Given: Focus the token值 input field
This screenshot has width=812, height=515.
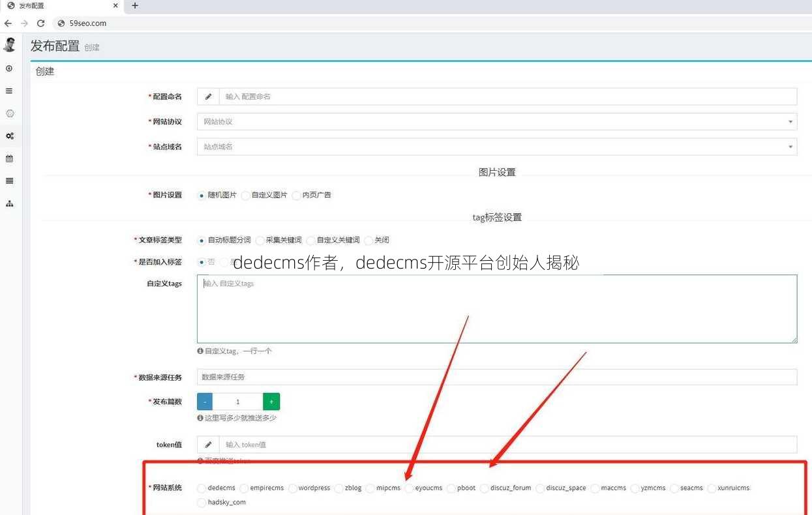Looking at the screenshot, I should click(x=507, y=445).
